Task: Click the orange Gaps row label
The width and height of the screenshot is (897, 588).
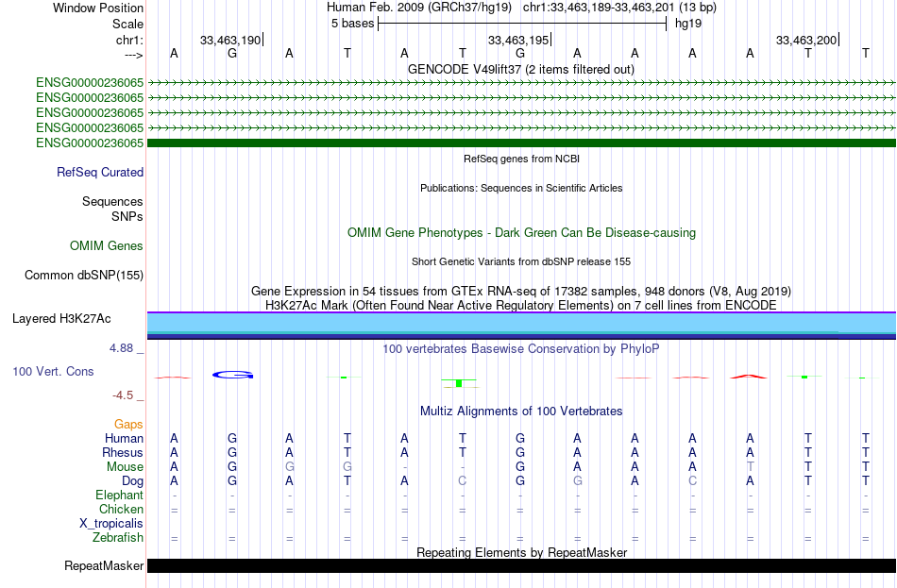Action: point(128,424)
